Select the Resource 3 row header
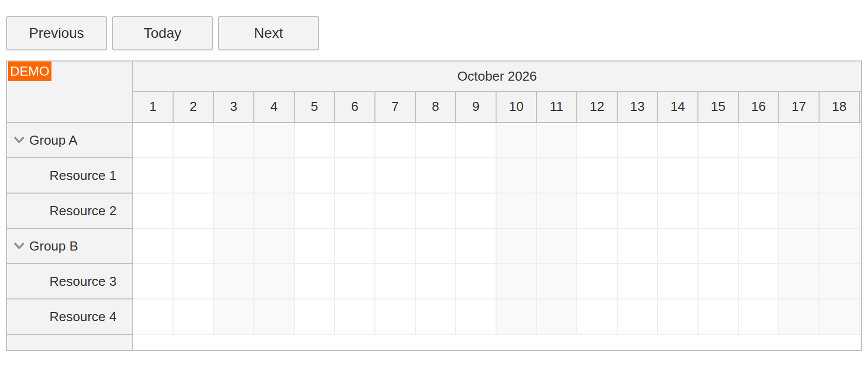 pyautogui.click(x=70, y=281)
